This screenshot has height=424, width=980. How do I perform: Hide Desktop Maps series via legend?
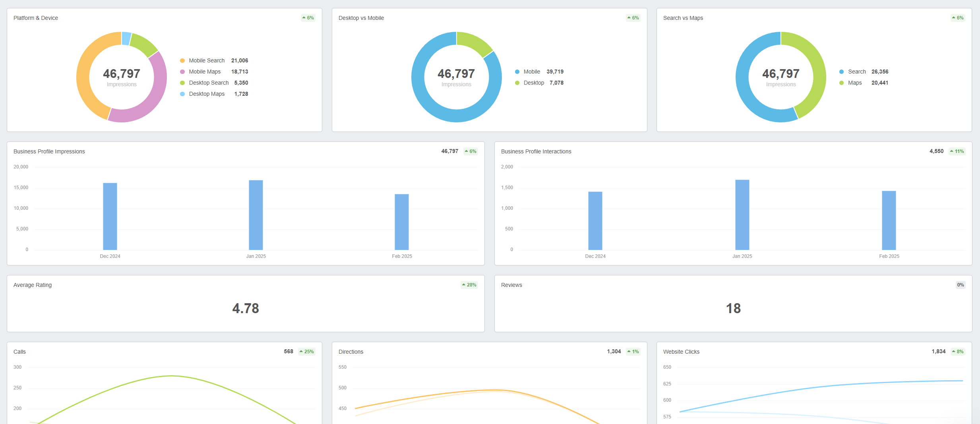tap(207, 94)
